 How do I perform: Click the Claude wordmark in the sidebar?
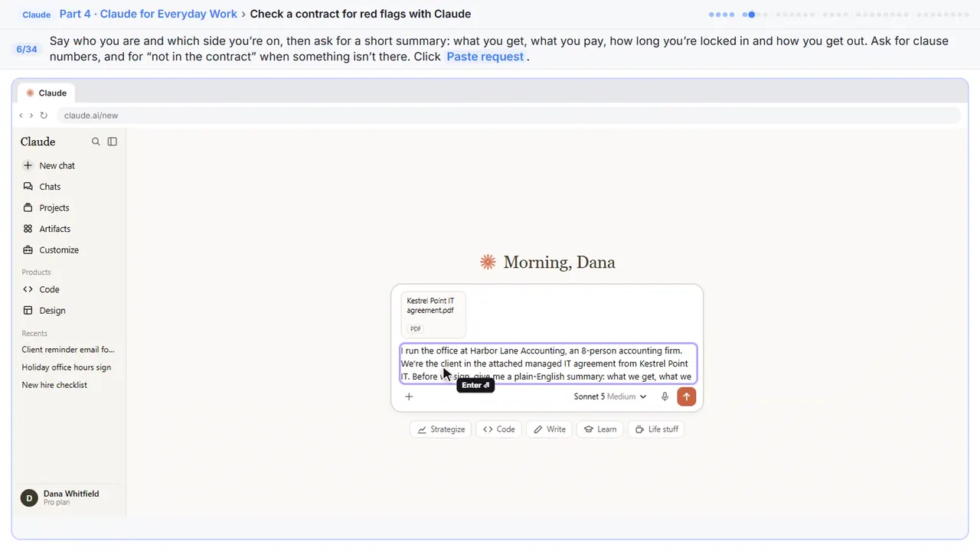tap(38, 142)
